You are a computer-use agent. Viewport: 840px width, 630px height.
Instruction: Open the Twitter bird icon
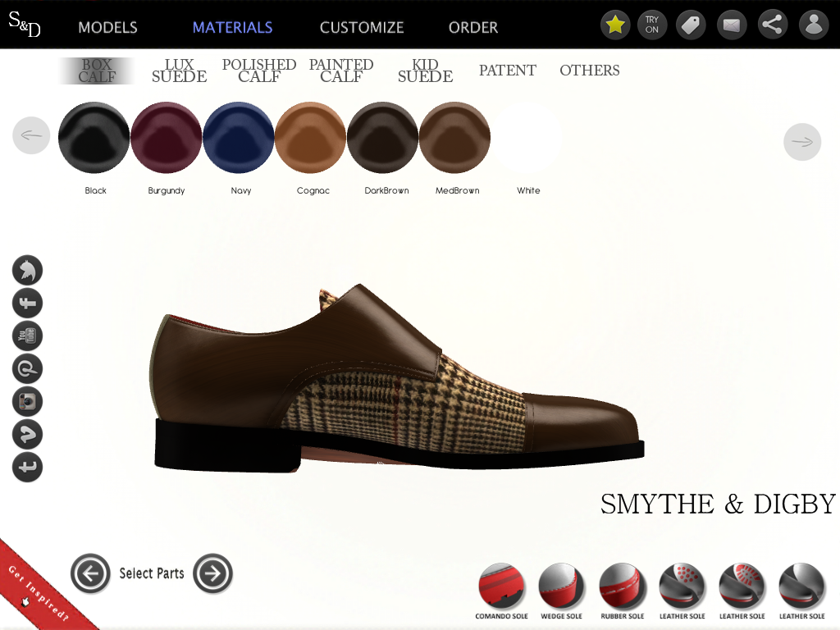(27, 270)
